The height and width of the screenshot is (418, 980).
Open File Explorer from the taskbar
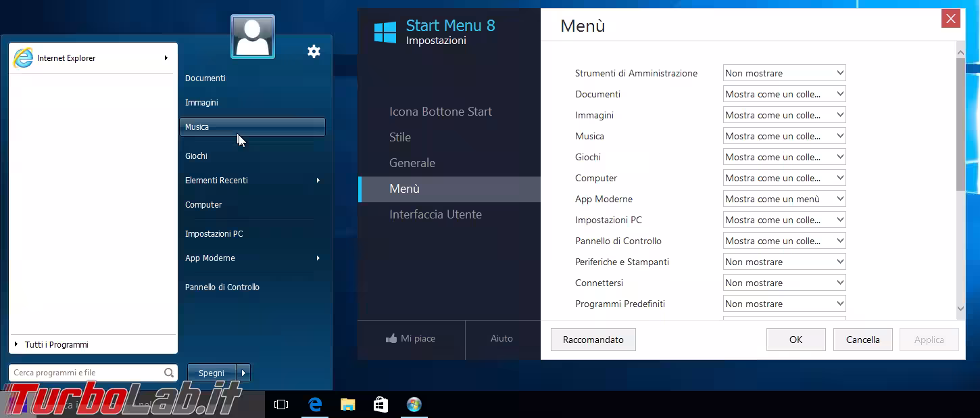347,404
